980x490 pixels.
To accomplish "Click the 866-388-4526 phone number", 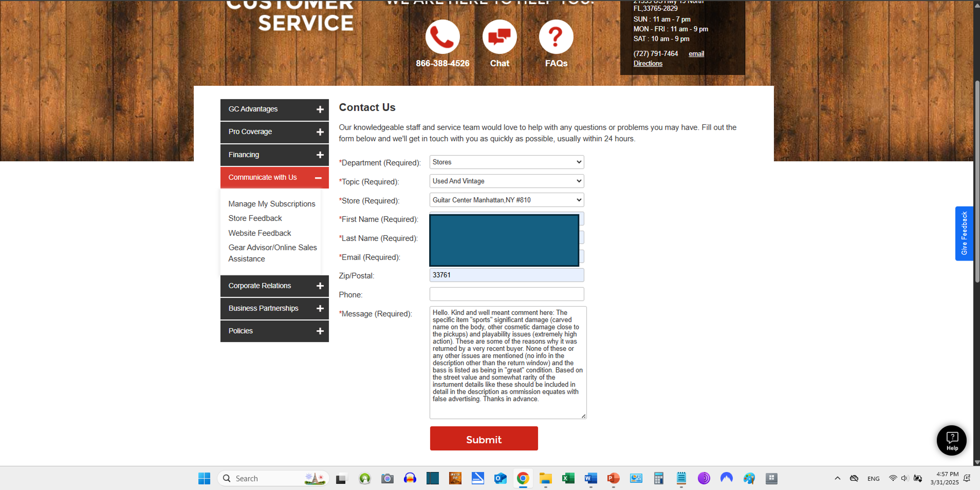I will tap(442, 63).
